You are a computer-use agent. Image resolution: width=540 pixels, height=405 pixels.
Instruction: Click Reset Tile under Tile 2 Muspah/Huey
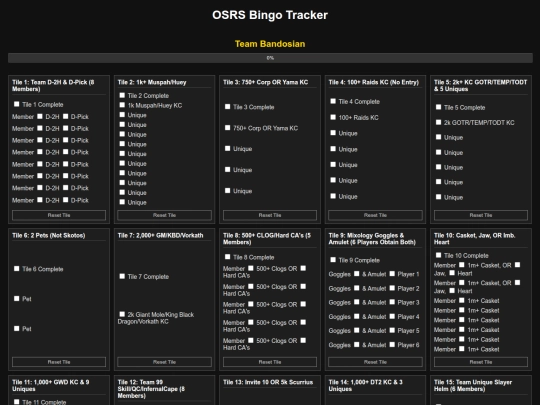click(164, 215)
